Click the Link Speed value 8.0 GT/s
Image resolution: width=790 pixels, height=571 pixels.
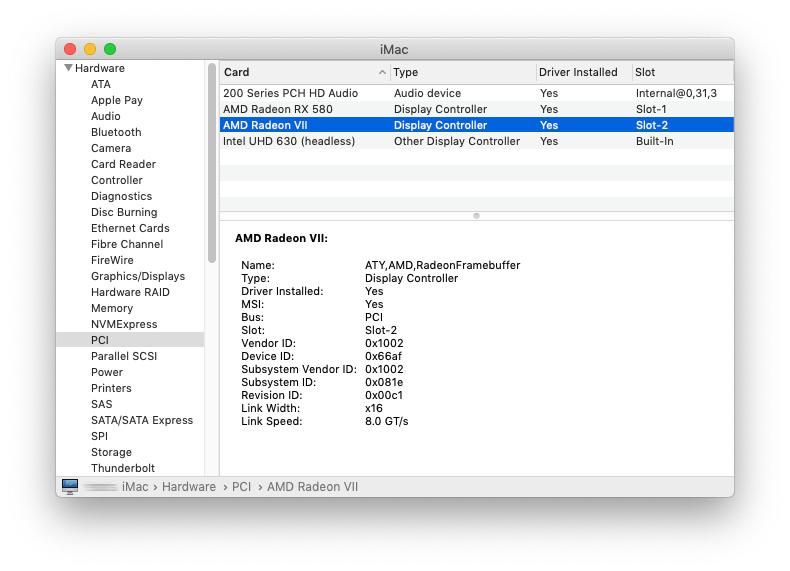(386, 421)
